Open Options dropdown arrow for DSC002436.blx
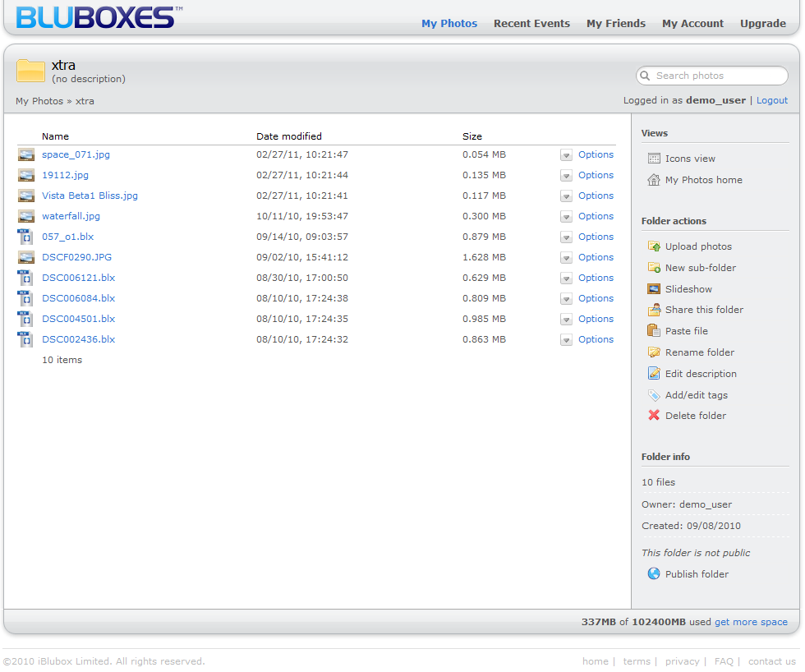 pyautogui.click(x=566, y=340)
